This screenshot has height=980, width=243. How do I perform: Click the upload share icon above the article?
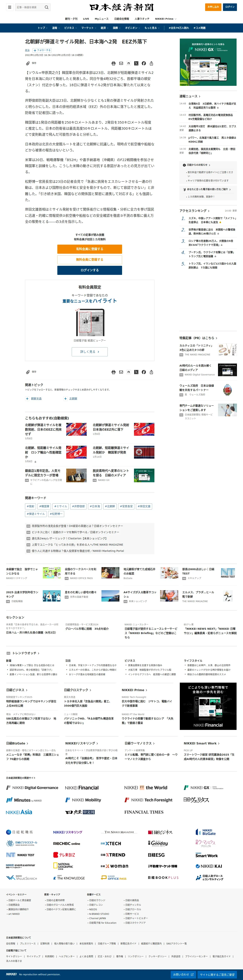click(151, 64)
